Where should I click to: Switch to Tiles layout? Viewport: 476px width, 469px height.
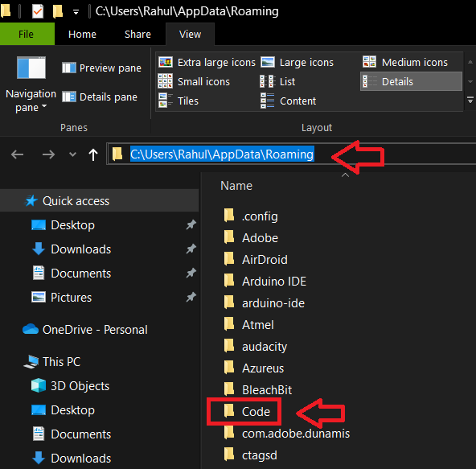coord(178,101)
